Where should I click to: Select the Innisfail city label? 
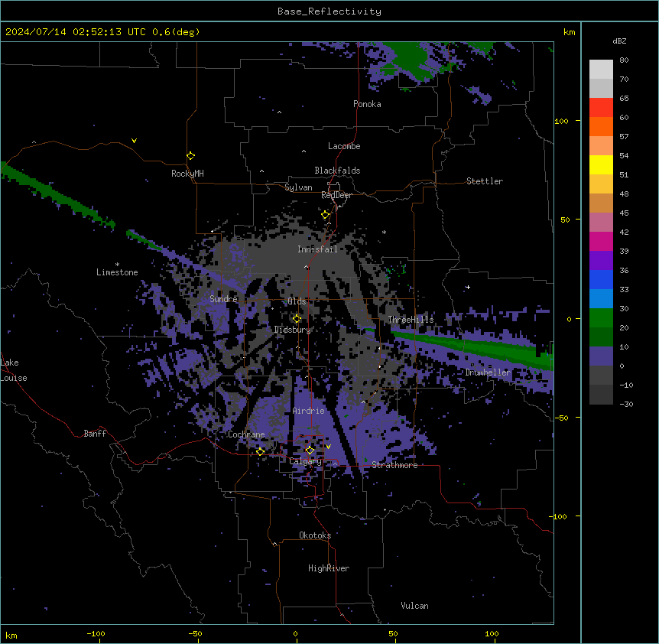point(317,249)
